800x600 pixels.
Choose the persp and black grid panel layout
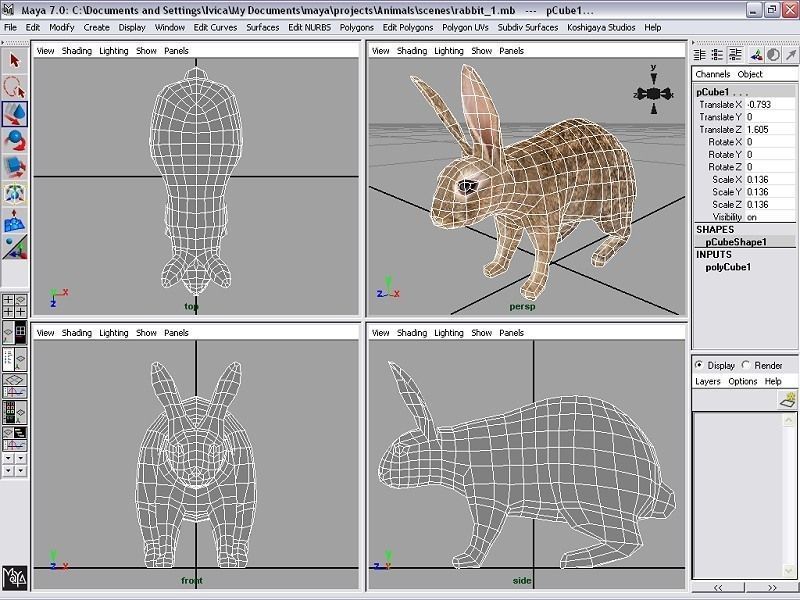click(14, 333)
